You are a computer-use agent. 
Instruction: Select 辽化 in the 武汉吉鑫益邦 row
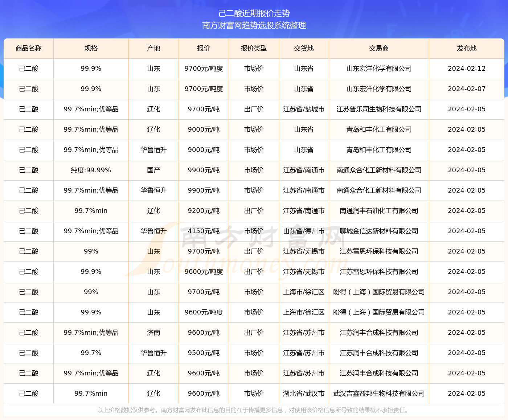154,394
